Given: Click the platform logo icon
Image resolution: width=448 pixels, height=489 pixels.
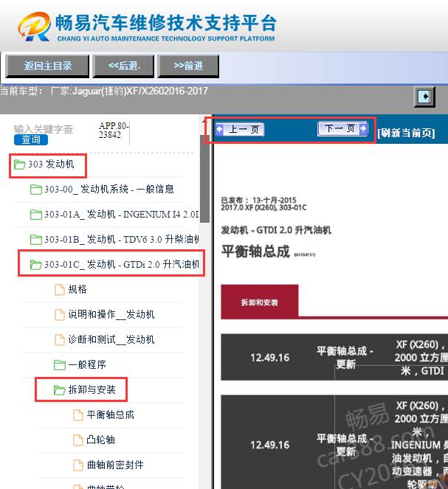Looking at the screenshot, I should point(34,27).
